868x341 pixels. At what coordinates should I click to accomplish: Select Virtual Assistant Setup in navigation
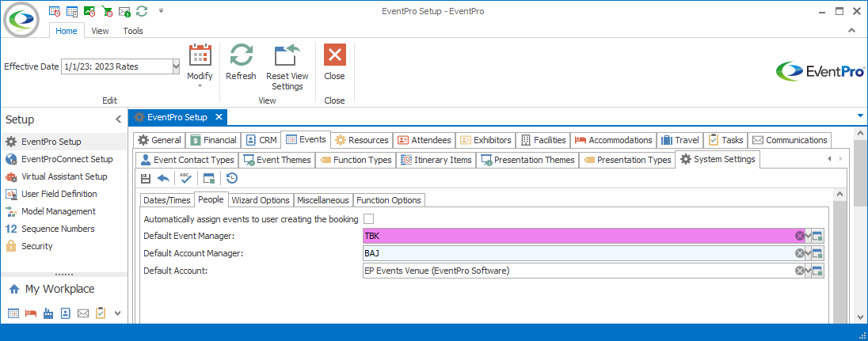pos(63,176)
